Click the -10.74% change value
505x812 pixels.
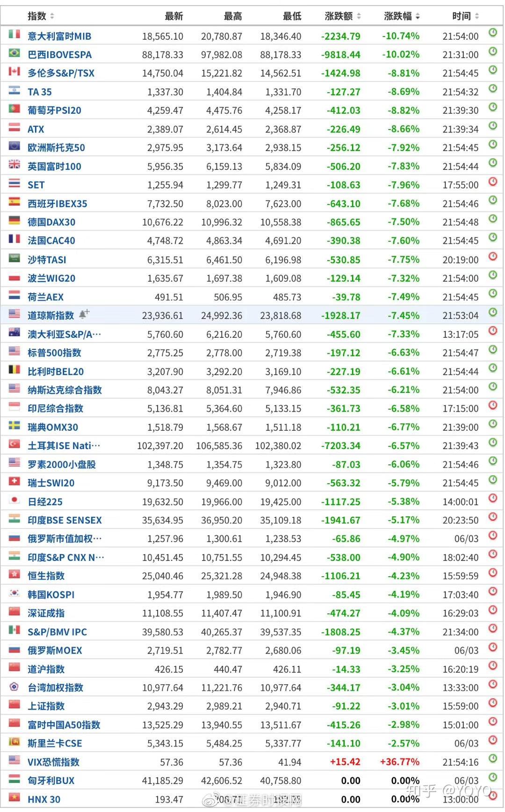click(401, 36)
